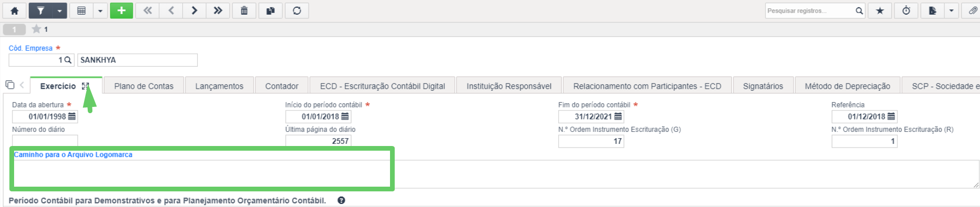This screenshot has width=980, height=207.
Task: Toggle favorite star in top toolbar
Action: tap(880, 10)
